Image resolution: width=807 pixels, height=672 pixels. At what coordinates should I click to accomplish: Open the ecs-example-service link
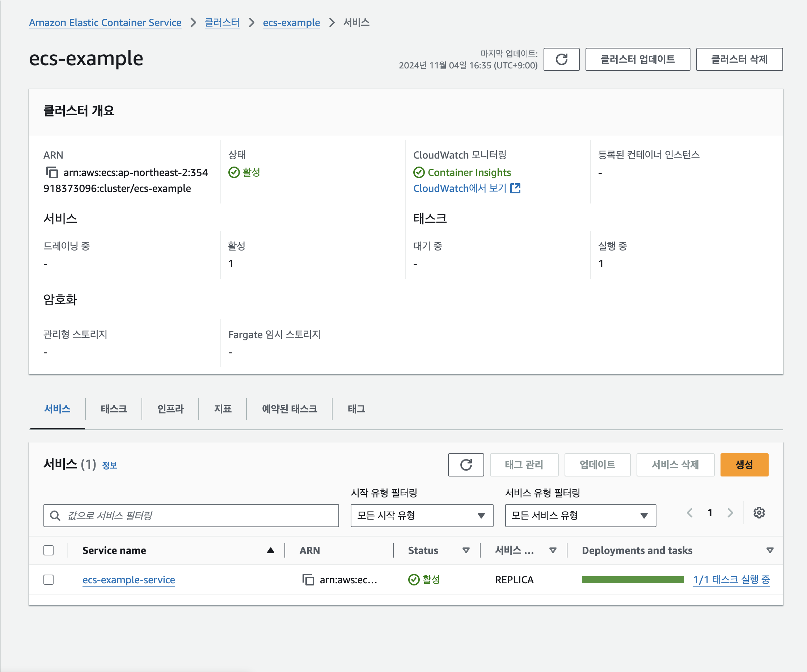point(129,580)
